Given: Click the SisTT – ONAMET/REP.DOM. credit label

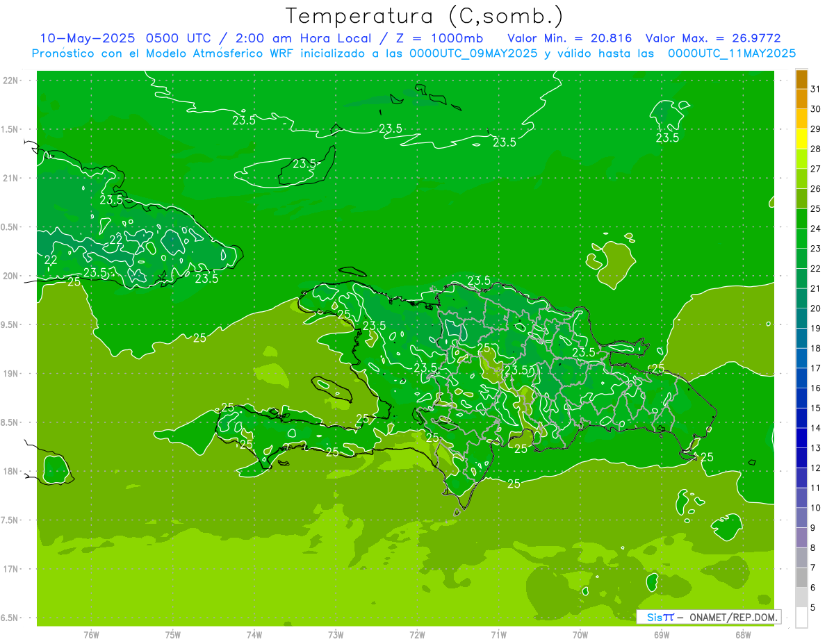Looking at the screenshot, I should coord(708,617).
